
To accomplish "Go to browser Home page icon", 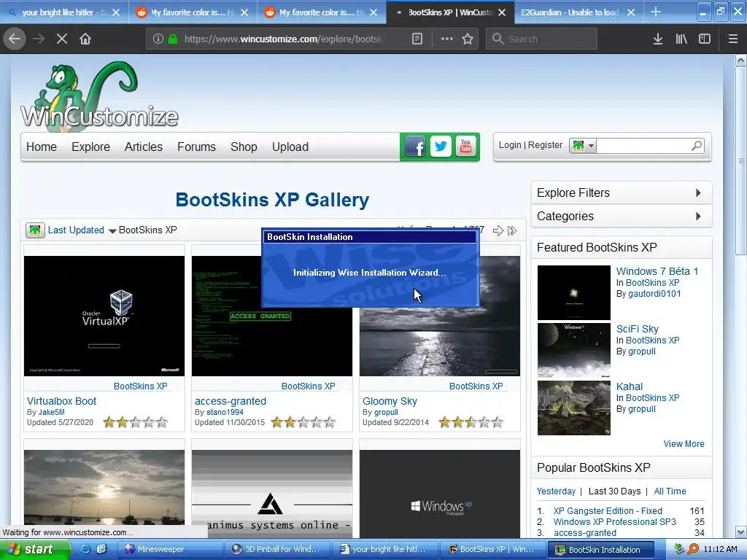I will click(85, 39).
